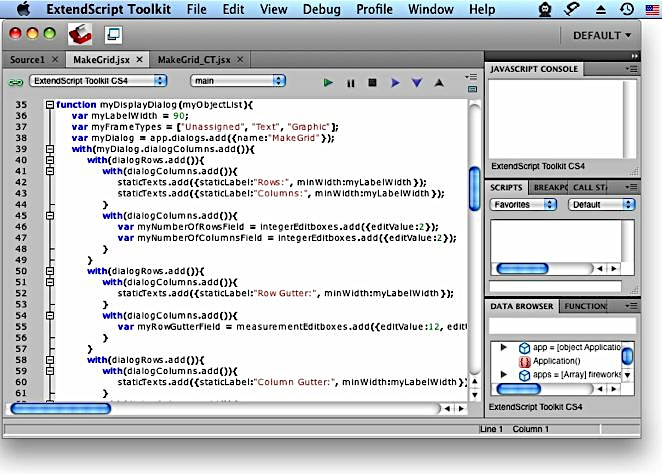
Task: Click the small icon below document flyout menu
Action: coord(472,89)
